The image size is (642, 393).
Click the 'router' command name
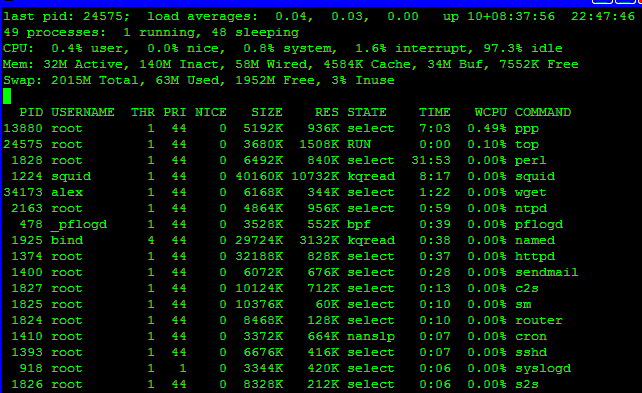(x=539, y=320)
